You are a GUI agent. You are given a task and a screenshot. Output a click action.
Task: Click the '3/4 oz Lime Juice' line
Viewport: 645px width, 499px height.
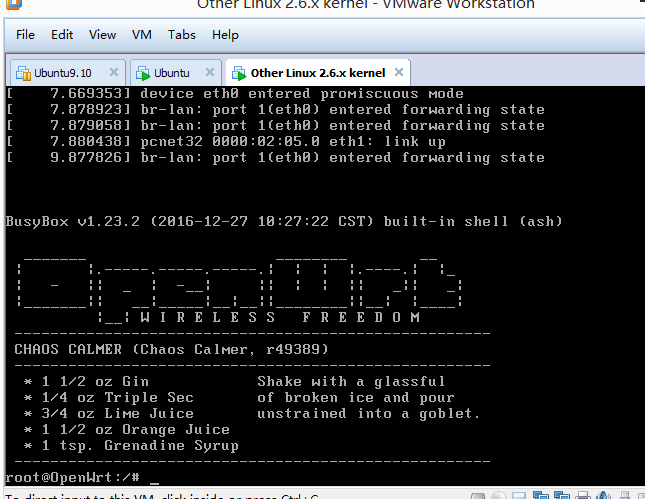tap(109, 413)
